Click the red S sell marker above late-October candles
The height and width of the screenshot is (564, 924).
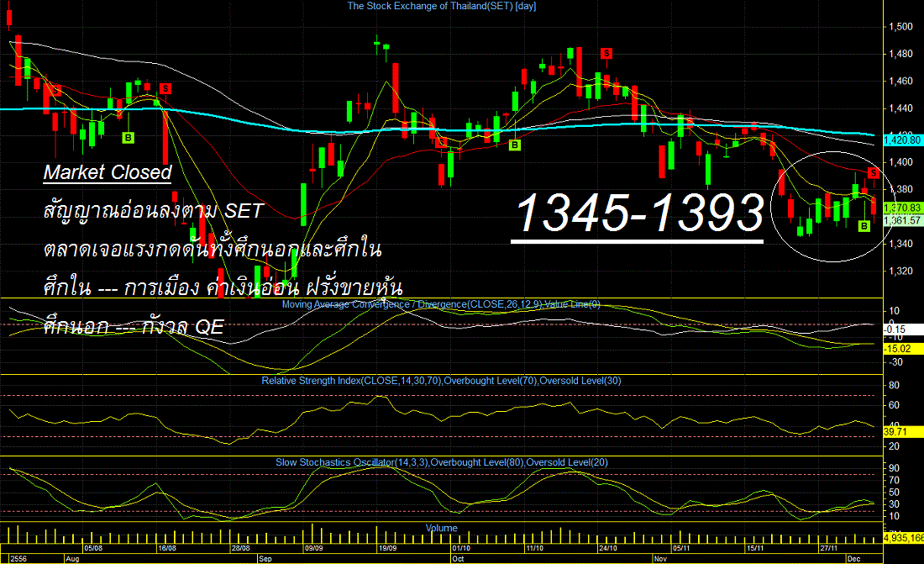point(606,54)
